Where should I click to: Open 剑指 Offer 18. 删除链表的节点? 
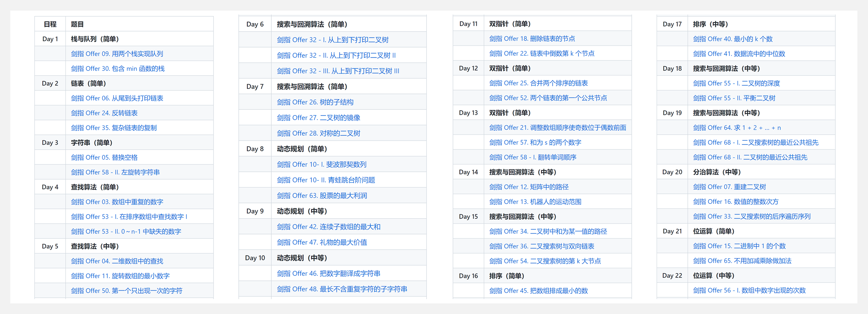532,39
